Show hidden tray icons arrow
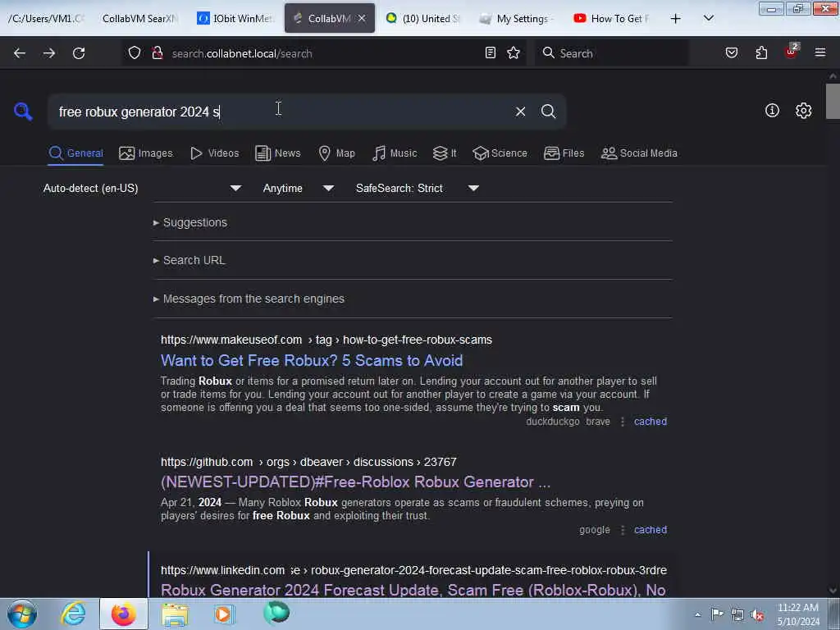 point(697,615)
